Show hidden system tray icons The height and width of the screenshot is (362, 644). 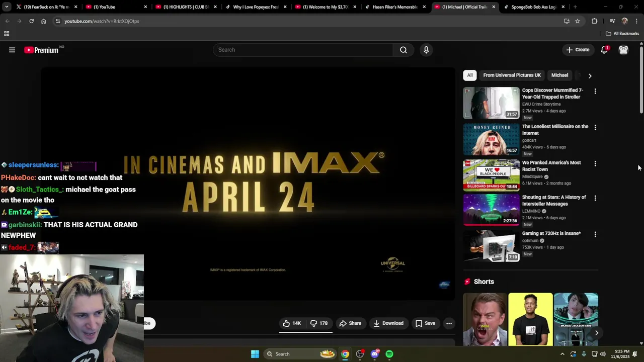(562, 354)
